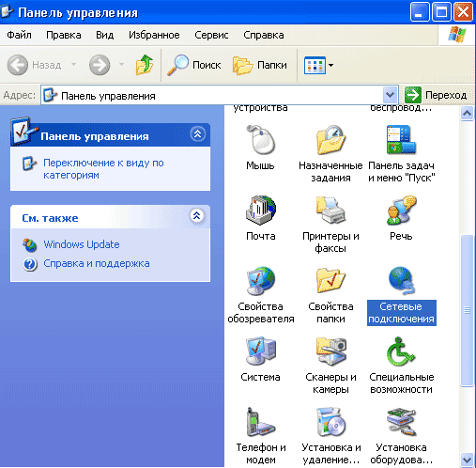The image size is (476, 468).
Task: Click the Windows Update link
Action: point(82,244)
